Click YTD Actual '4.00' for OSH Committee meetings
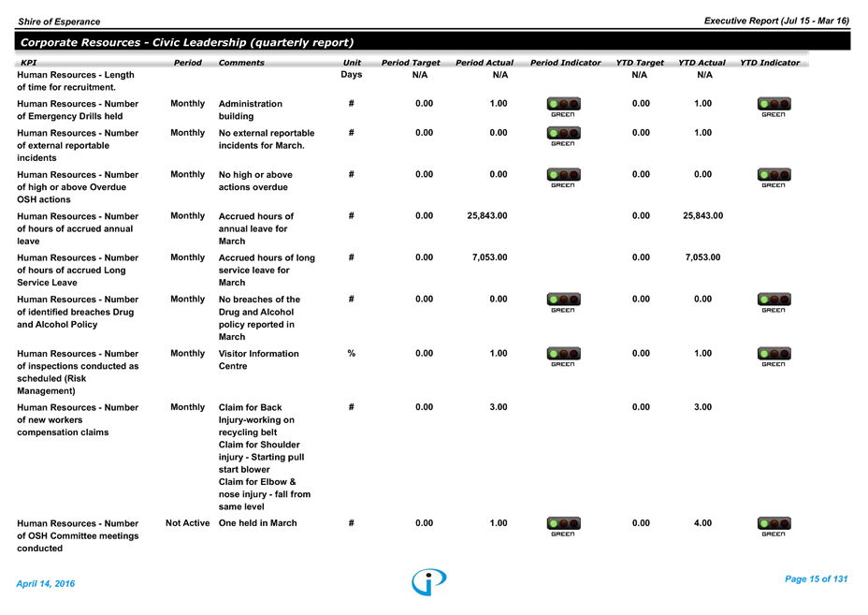Viewport: 868px width, 615px height. [x=703, y=522]
